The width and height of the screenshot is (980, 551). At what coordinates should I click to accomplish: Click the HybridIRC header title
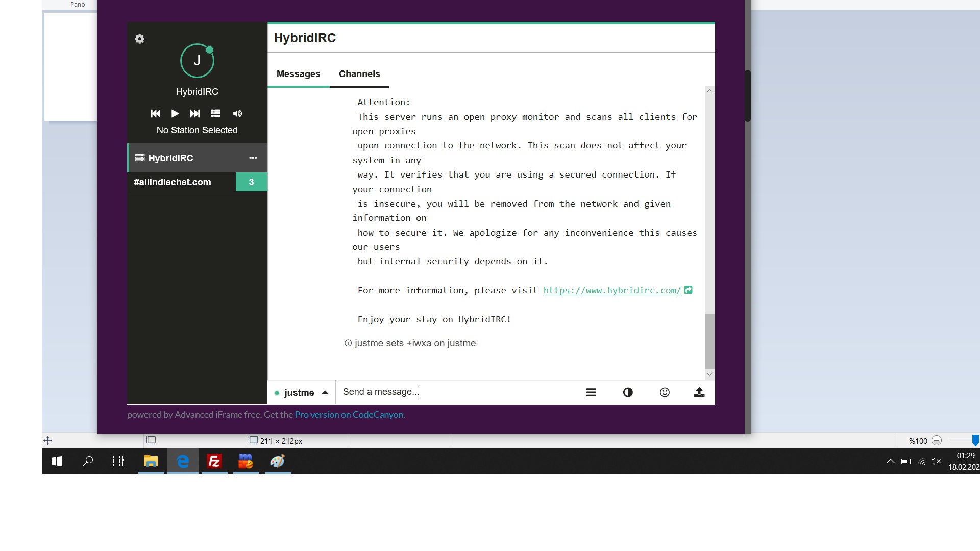pyautogui.click(x=305, y=38)
